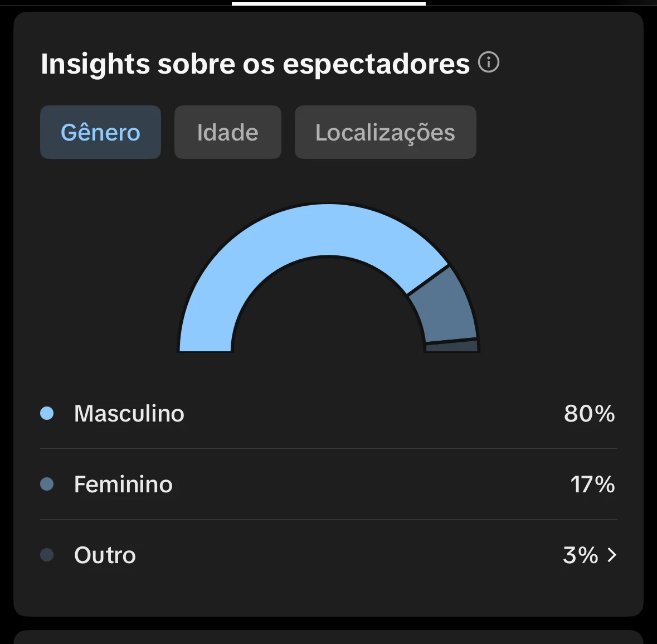Click the smallest dark Outro chart segment
The height and width of the screenshot is (644, 657).
pyautogui.click(x=452, y=346)
